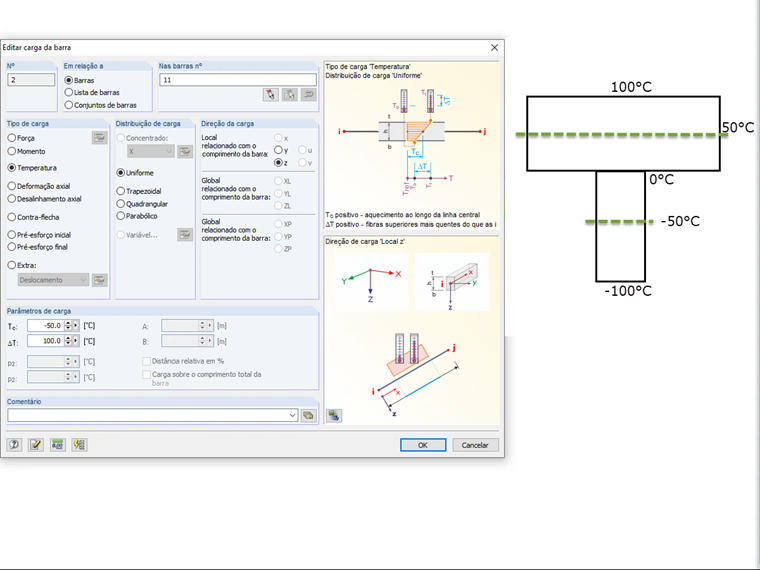Select local z load direction
The image size is (760, 570).
pyautogui.click(x=278, y=163)
